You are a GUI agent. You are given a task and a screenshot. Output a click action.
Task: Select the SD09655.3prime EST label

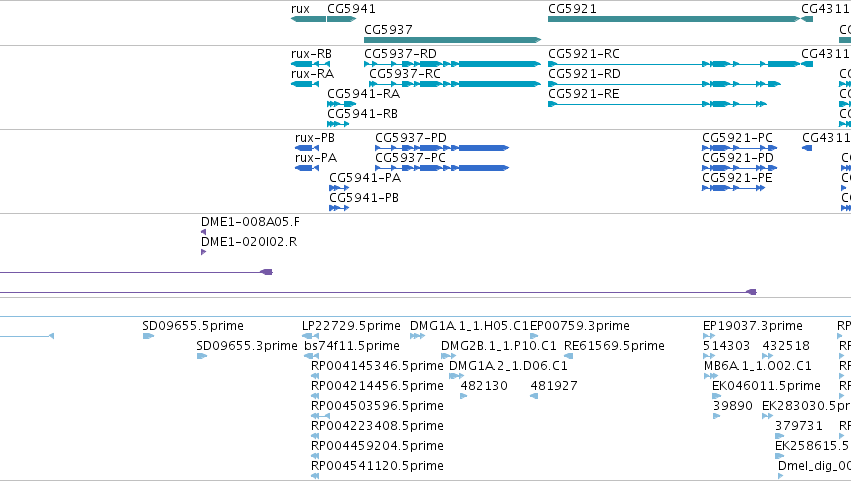click(x=246, y=346)
